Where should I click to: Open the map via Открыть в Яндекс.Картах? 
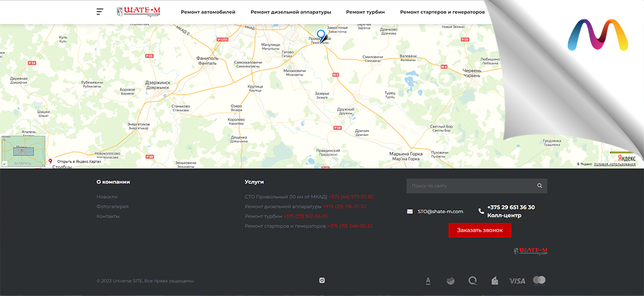tap(79, 162)
